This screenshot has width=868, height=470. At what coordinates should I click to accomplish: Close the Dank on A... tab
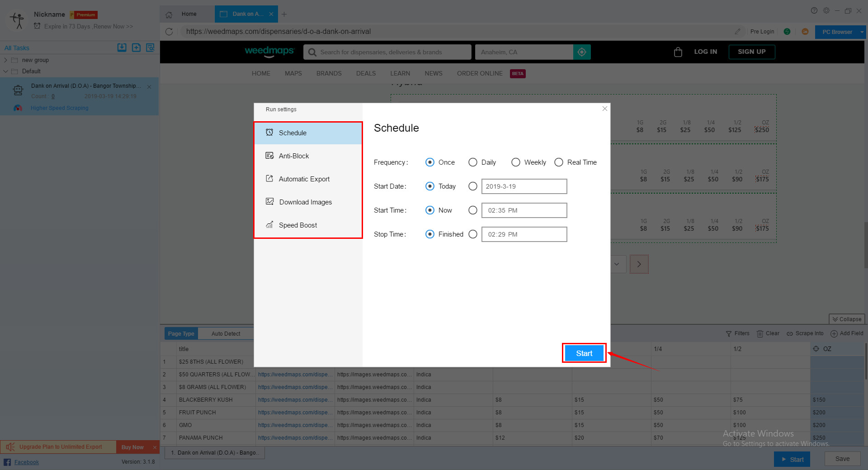[271, 14]
